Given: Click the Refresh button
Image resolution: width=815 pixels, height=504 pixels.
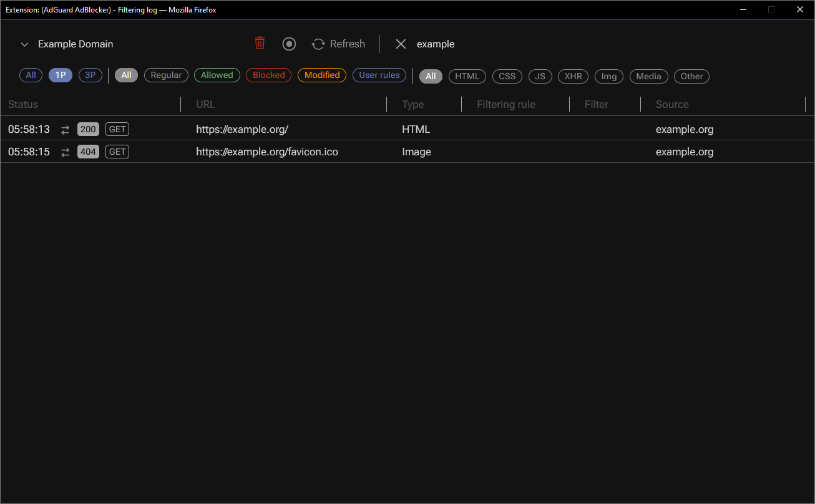Looking at the screenshot, I should coord(338,44).
